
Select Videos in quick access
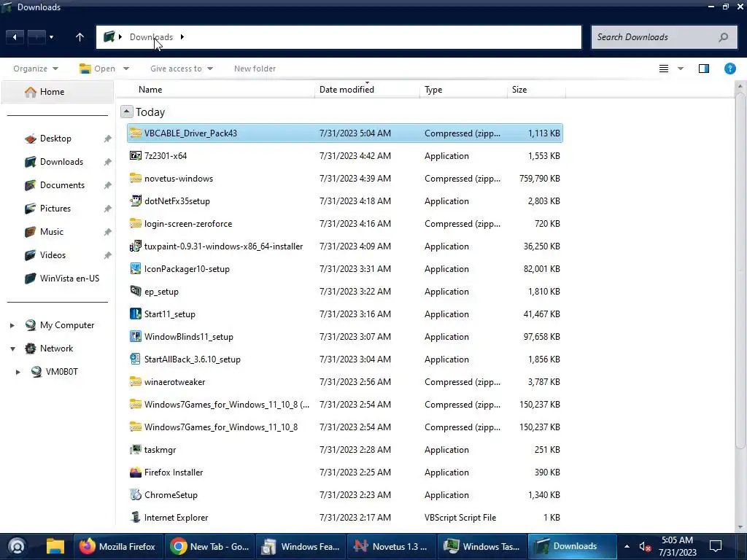point(53,255)
